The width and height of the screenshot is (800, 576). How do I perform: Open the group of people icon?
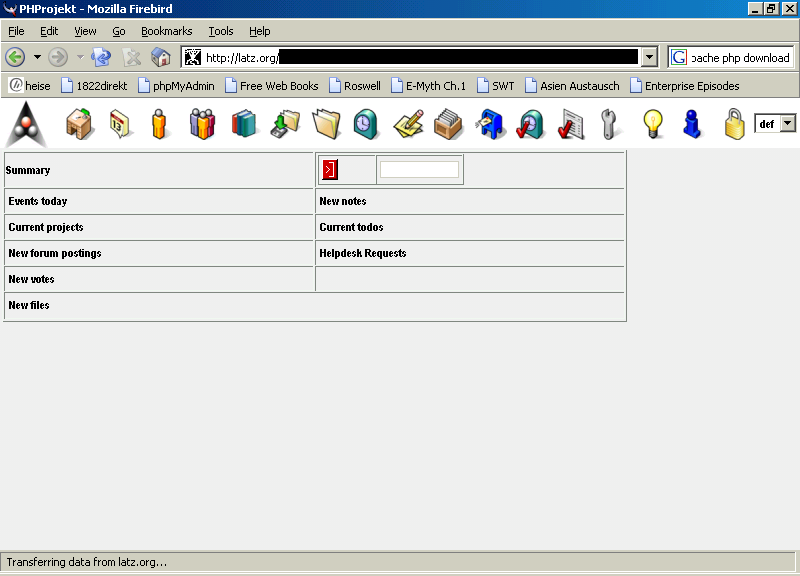point(202,124)
